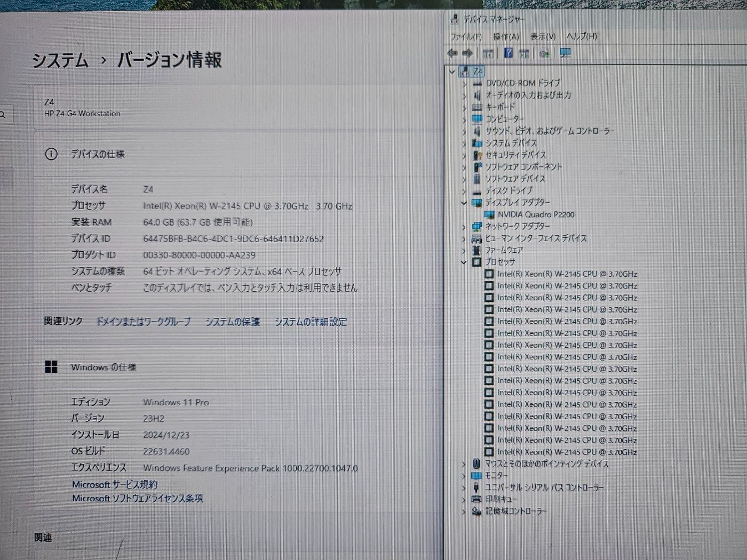The image size is (747, 560).
Task: Click the Windows 11 Pro edition value
Action: pyautogui.click(x=176, y=402)
